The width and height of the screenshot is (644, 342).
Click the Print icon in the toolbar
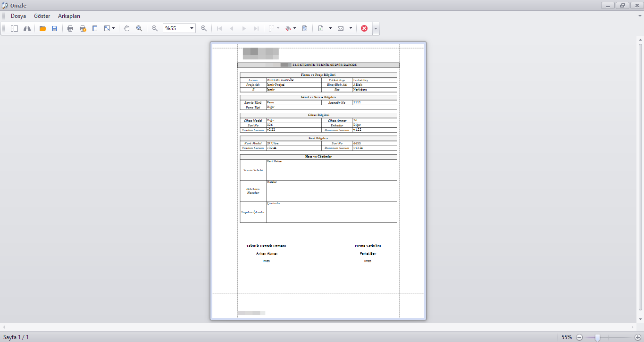click(70, 28)
